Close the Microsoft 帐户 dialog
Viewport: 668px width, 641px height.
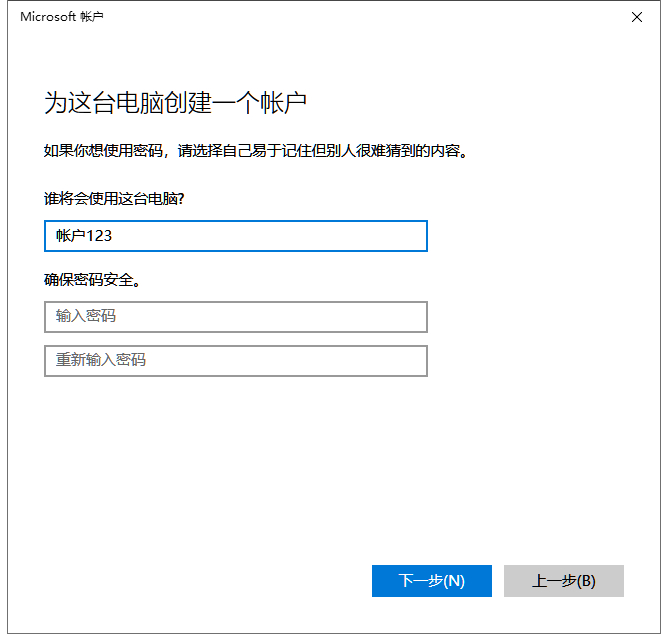pyautogui.click(x=637, y=17)
